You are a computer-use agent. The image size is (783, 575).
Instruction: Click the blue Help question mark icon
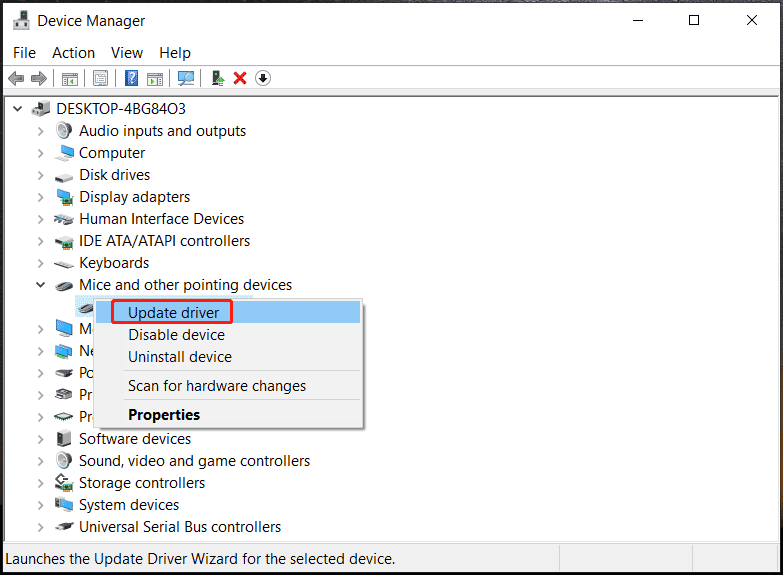coord(131,78)
